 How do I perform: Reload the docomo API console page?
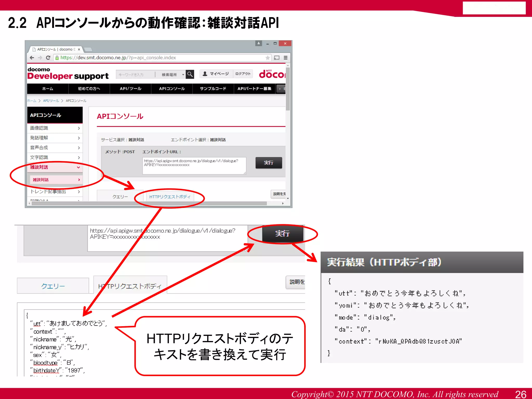pyautogui.click(x=48, y=58)
